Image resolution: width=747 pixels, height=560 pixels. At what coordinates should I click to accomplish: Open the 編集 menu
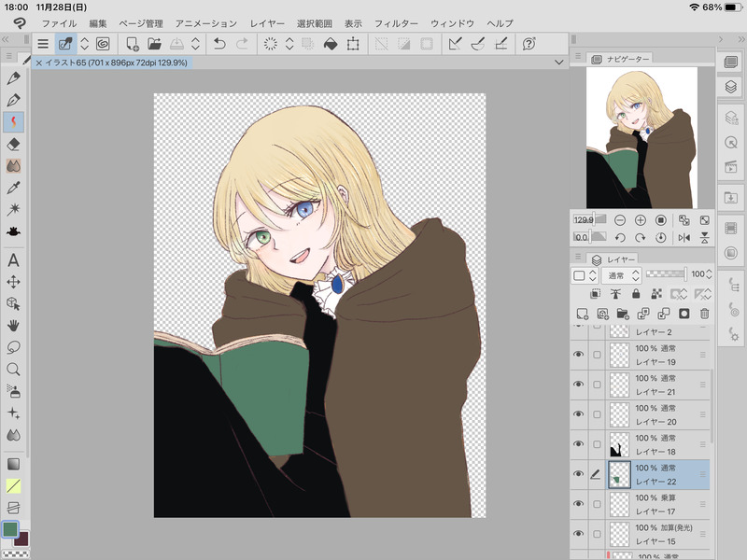(98, 23)
